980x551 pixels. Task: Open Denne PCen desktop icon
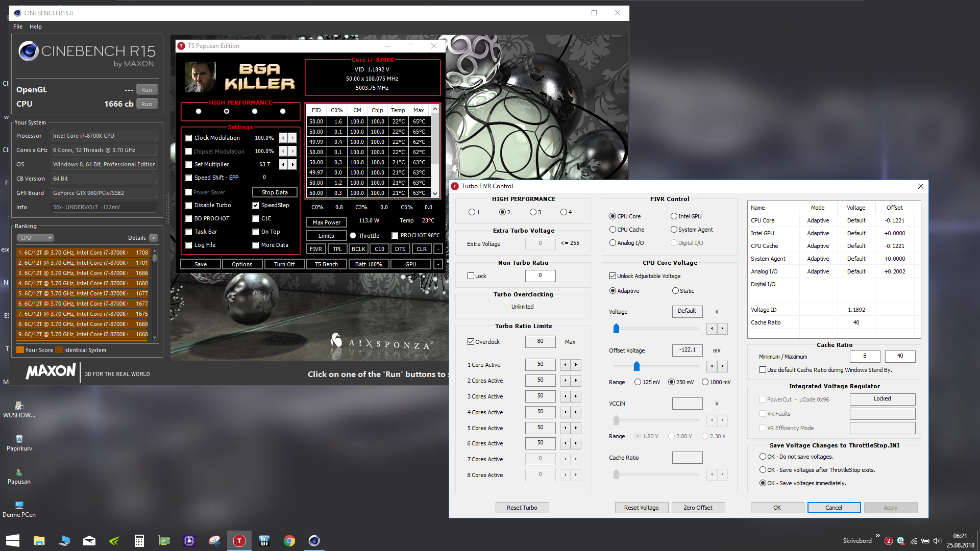tap(19, 509)
